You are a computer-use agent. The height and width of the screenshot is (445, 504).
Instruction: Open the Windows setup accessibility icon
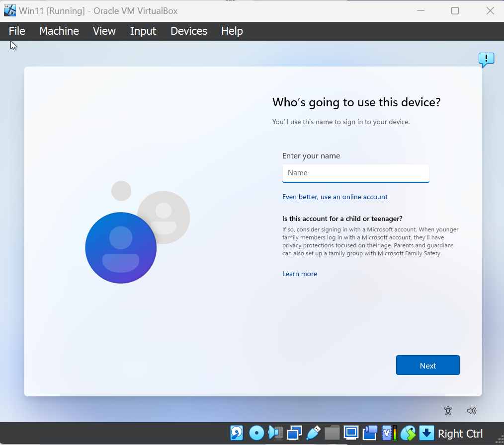(448, 411)
